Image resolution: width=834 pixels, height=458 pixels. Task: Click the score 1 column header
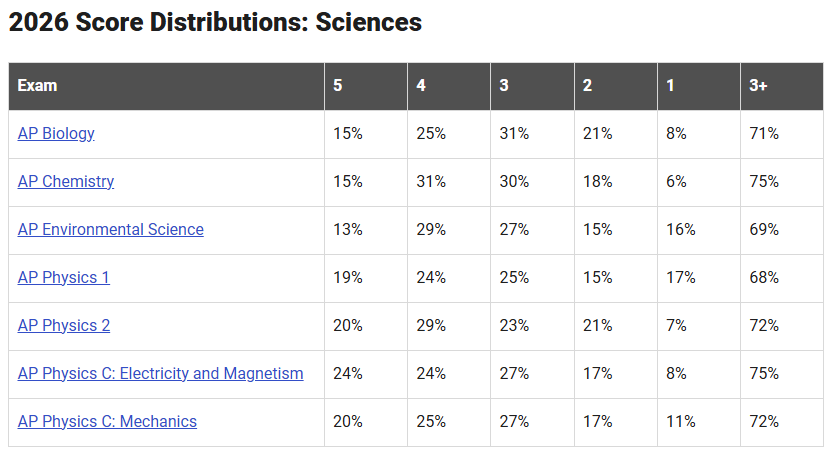699,86
